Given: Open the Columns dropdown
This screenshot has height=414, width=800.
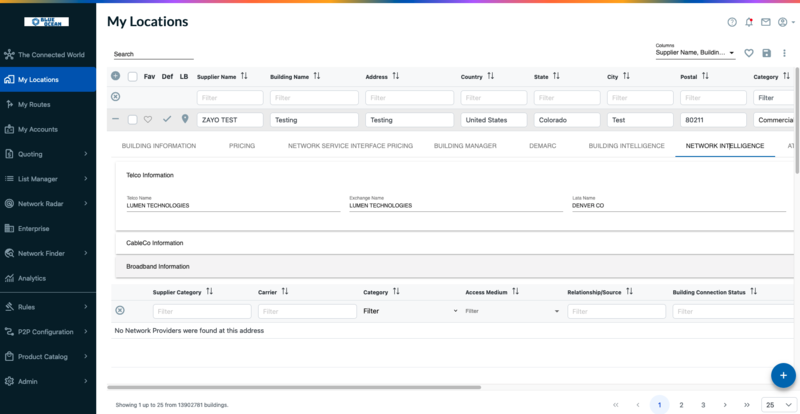Looking at the screenshot, I should click(x=695, y=53).
